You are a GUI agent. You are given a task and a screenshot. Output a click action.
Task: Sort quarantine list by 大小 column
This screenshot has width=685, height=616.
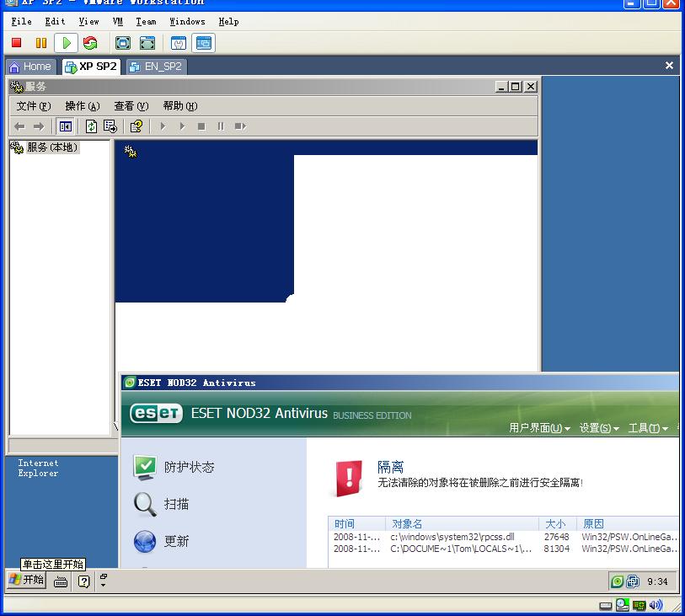click(558, 523)
